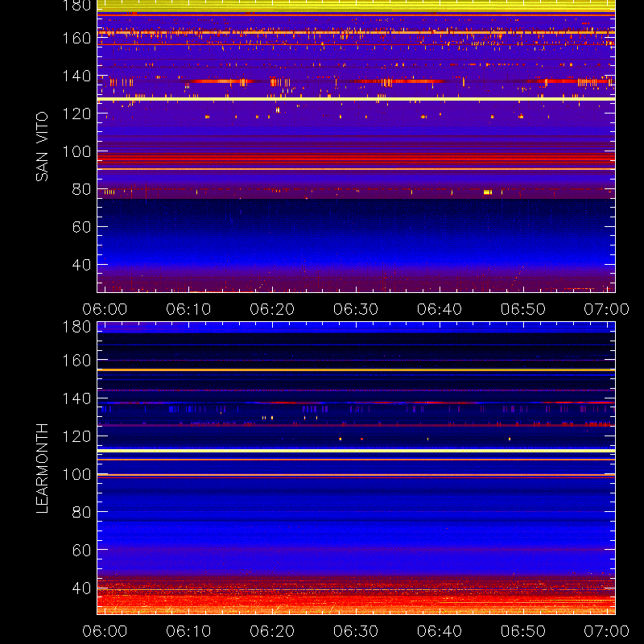Click 06:50 time label below Learmonth plot
The image size is (644, 644).
pyautogui.click(x=522, y=631)
